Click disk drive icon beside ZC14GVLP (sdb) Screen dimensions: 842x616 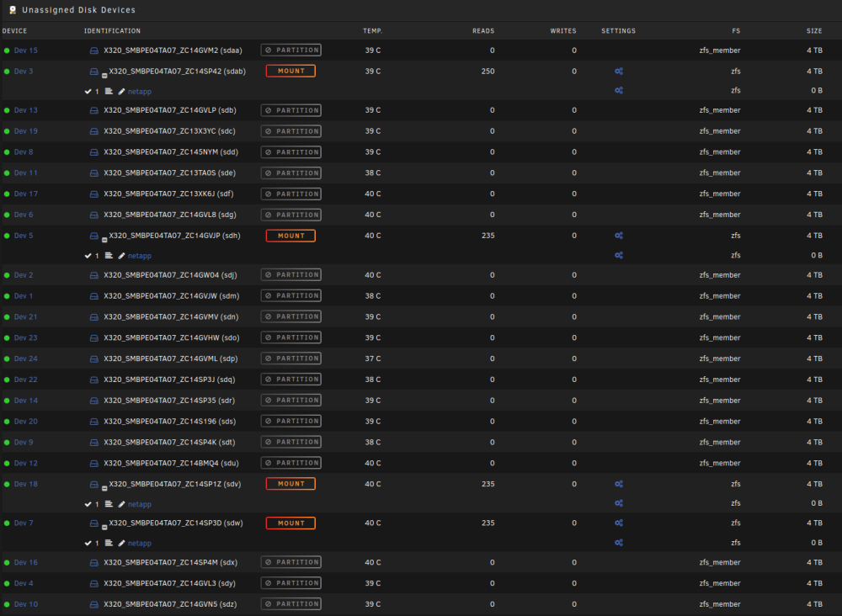point(94,110)
